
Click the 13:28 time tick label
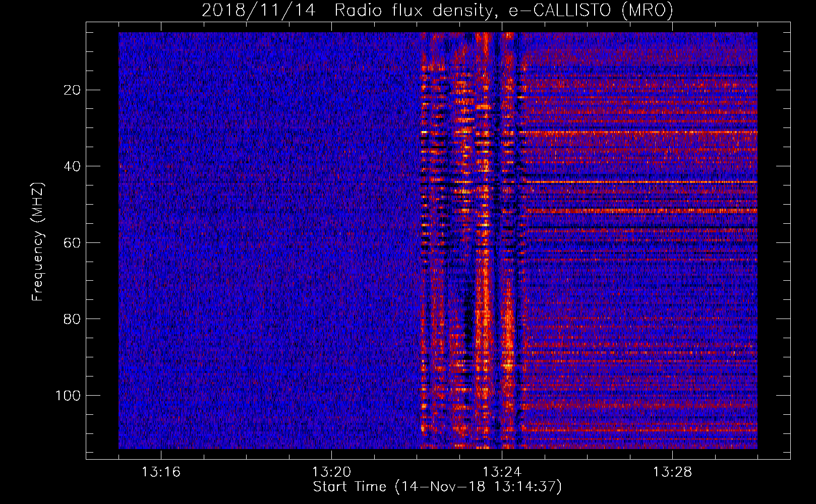click(x=672, y=472)
